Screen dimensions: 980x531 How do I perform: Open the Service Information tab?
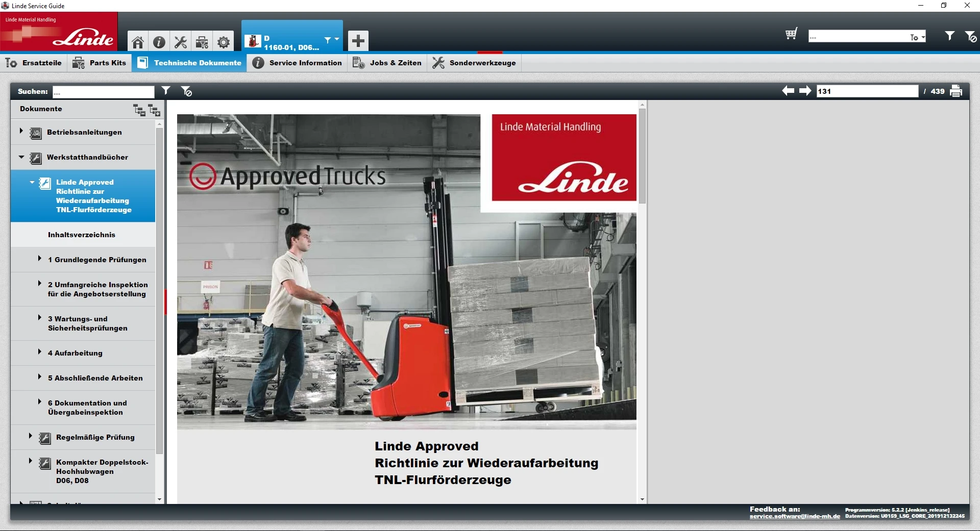click(x=297, y=63)
